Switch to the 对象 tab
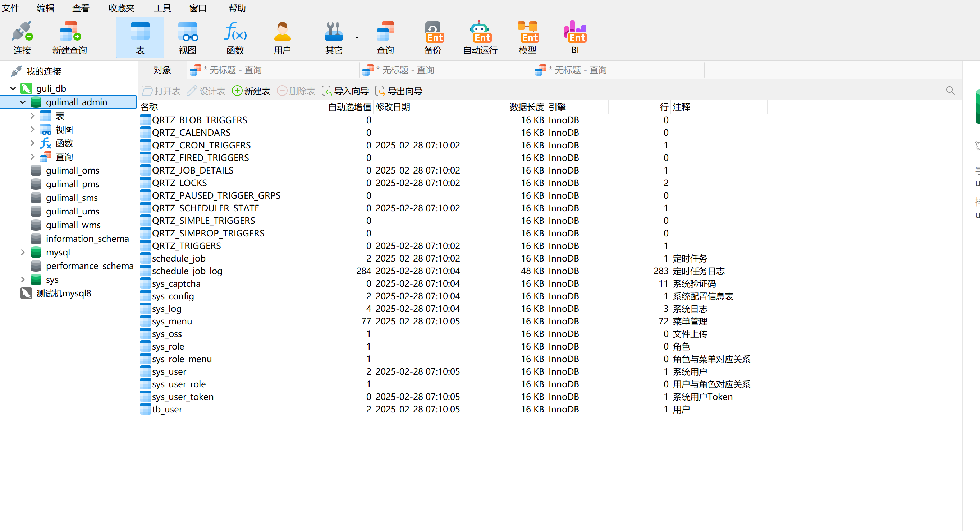Image resolution: width=980 pixels, height=531 pixels. coord(162,70)
